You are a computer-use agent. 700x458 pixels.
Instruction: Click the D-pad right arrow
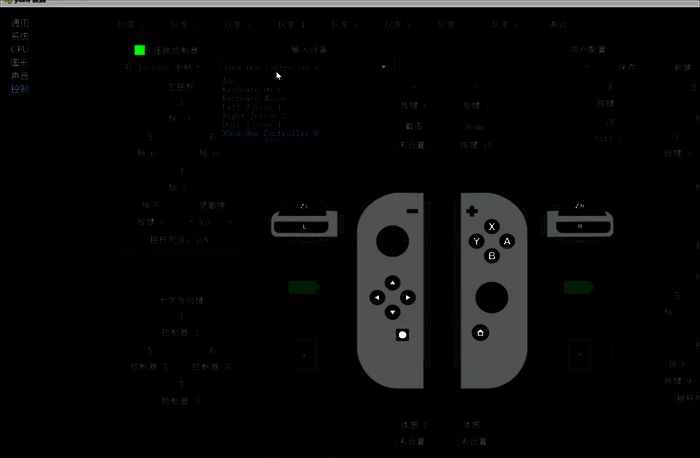[x=408, y=298]
